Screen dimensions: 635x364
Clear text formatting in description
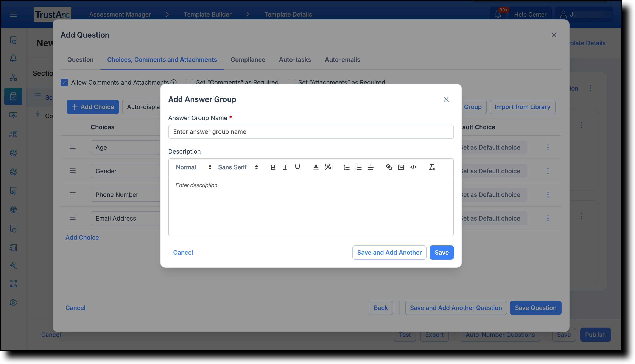pyautogui.click(x=432, y=167)
